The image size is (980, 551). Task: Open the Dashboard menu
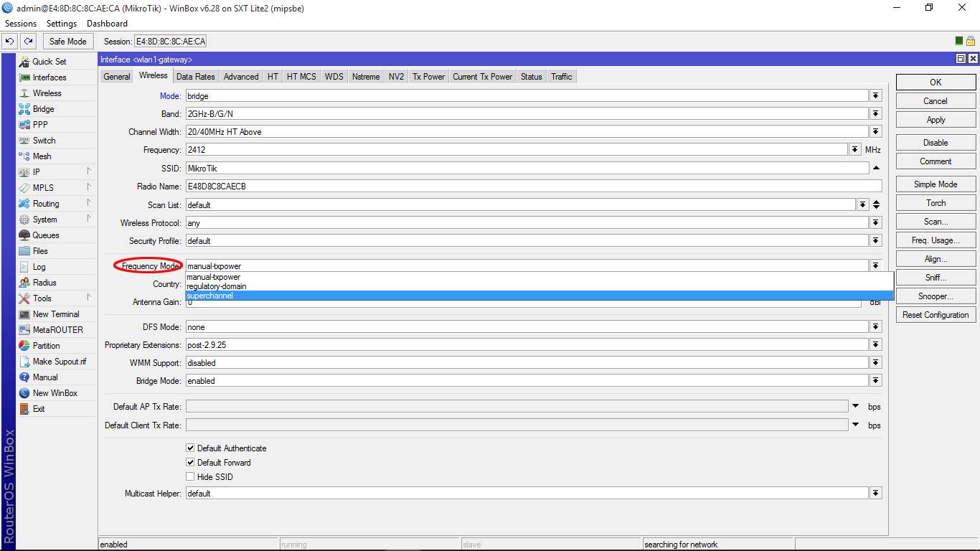click(107, 24)
